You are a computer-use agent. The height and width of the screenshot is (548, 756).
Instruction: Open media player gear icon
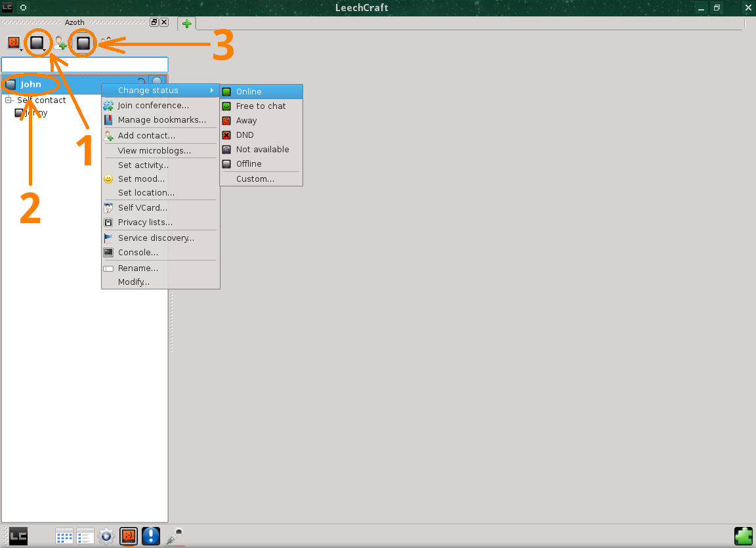tap(106, 536)
